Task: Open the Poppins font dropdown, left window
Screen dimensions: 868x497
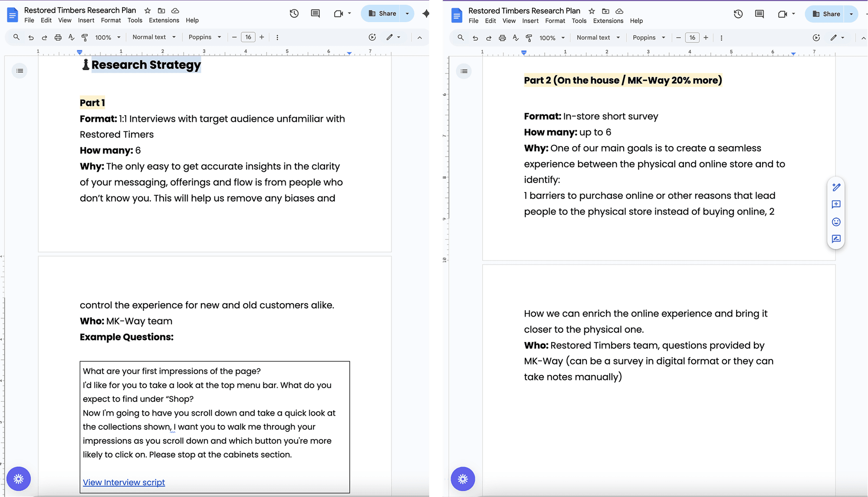Action: click(205, 37)
